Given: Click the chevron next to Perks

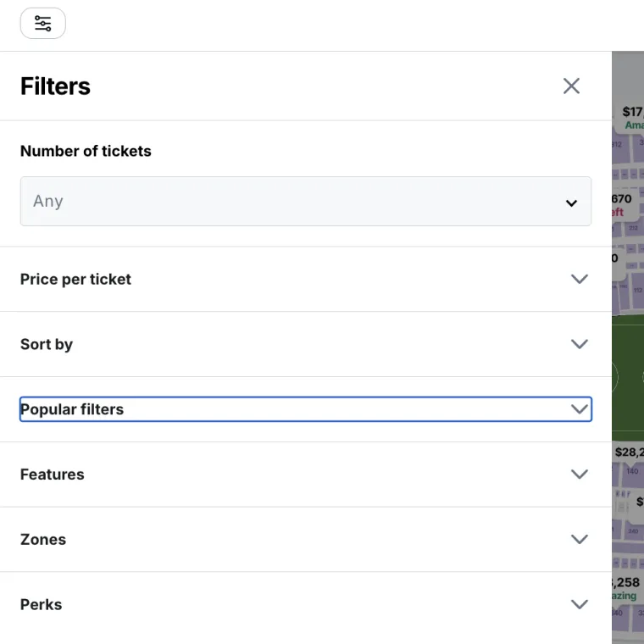Looking at the screenshot, I should click(x=580, y=605).
